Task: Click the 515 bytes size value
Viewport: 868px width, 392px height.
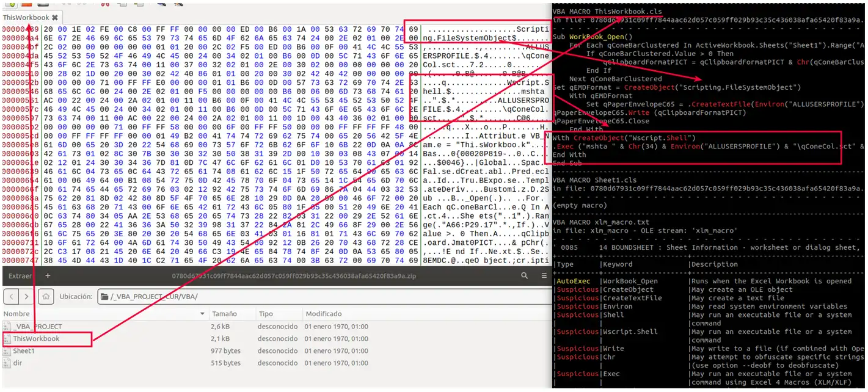Action: 226,363
